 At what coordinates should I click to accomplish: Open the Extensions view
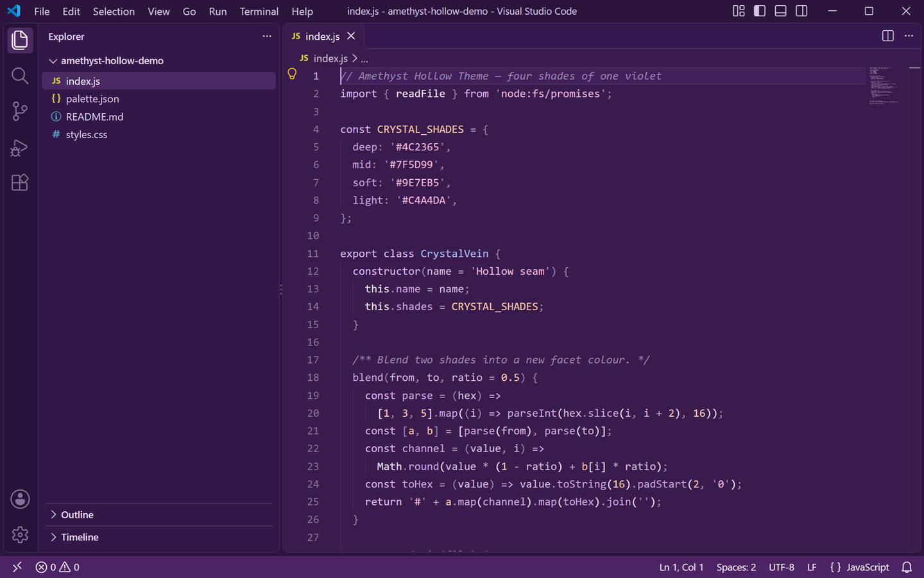pos(20,182)
